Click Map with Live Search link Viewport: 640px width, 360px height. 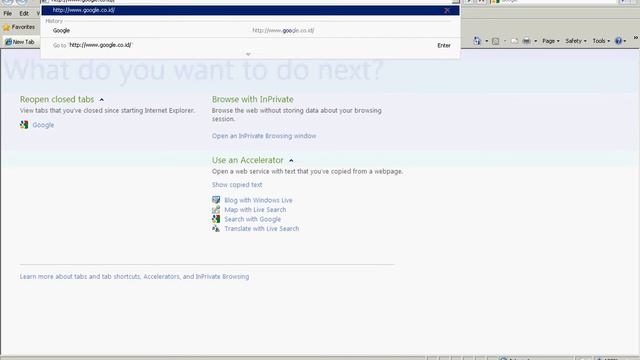256,209
